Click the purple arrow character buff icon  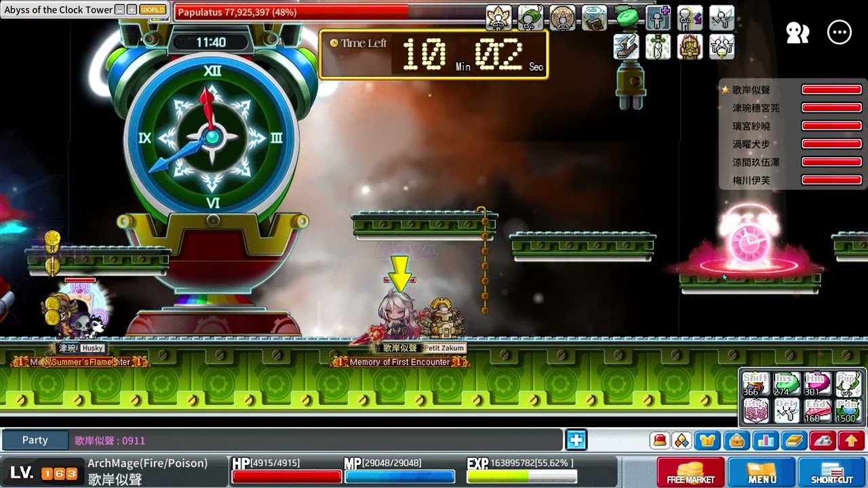[x=690, y=18]
